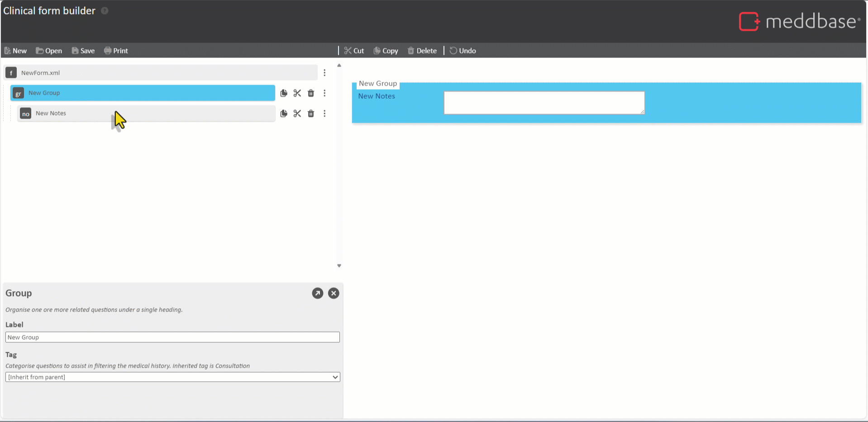Delete New Group using its trash icon

click(311, 93)
